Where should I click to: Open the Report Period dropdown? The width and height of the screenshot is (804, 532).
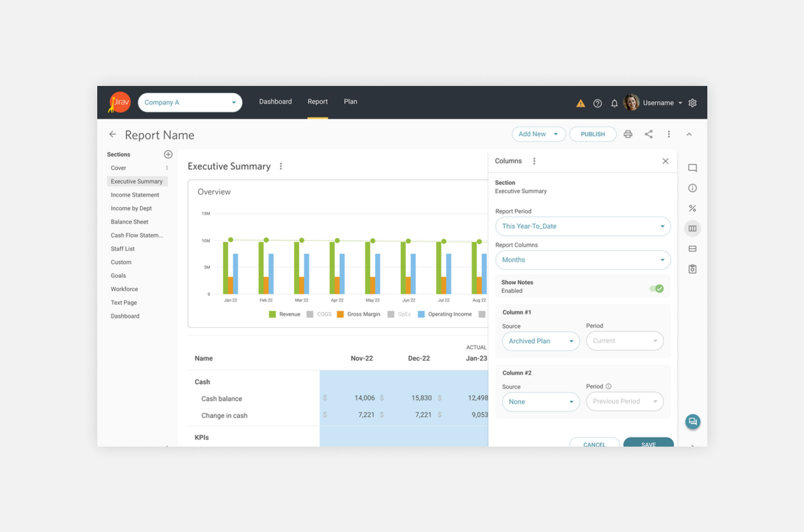582,226
